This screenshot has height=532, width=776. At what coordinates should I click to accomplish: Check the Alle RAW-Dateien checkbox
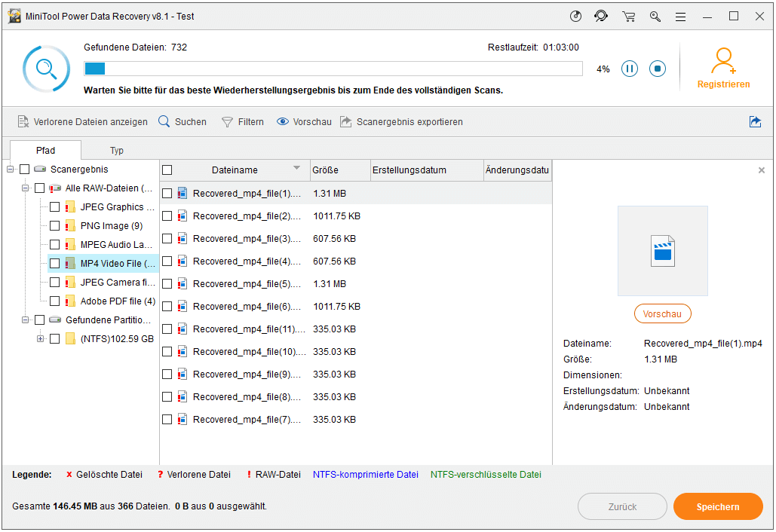tap(39, 188)
